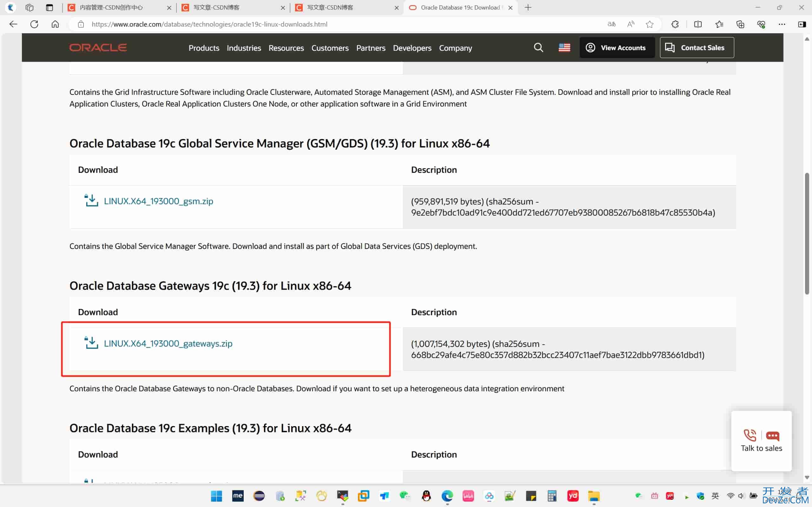
Task: Reload the Oracle download page
Action: 34,24
